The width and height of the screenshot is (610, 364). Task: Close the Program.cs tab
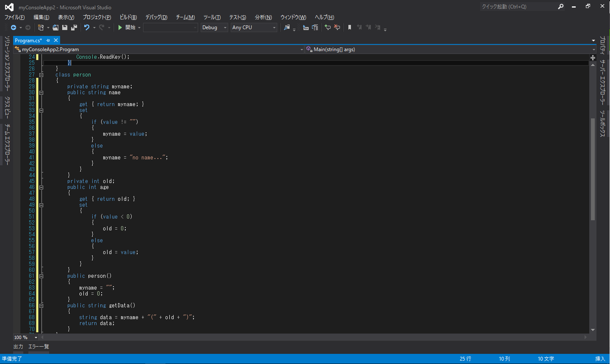[x=56, y=40]
